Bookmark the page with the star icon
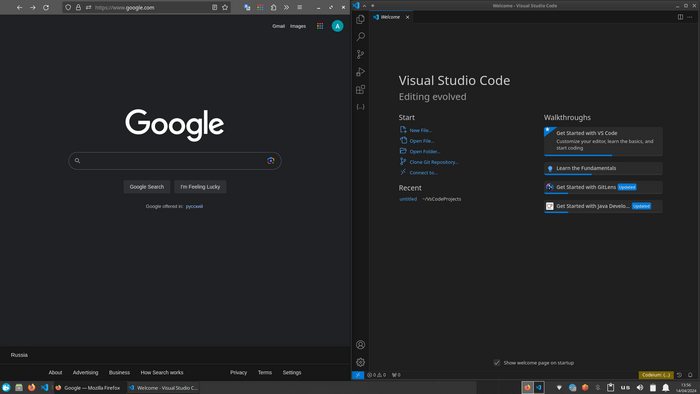 pyautogui.click(x=225, y=8)
